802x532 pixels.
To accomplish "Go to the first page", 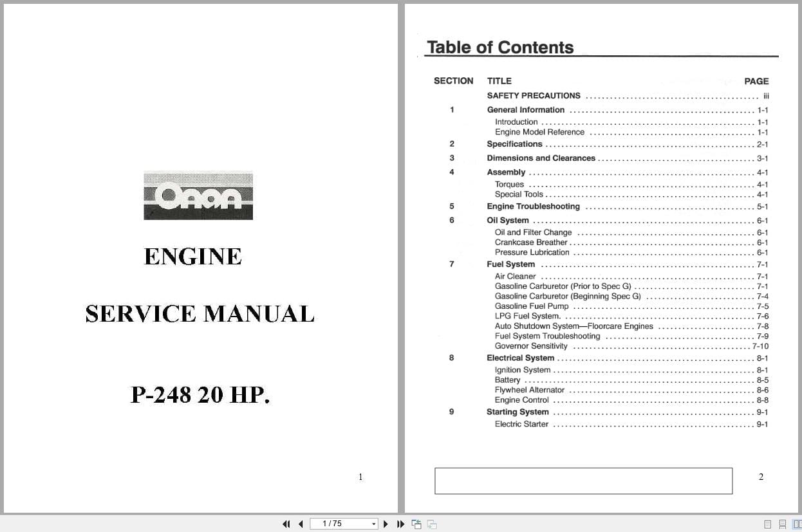I will [286, 524].
